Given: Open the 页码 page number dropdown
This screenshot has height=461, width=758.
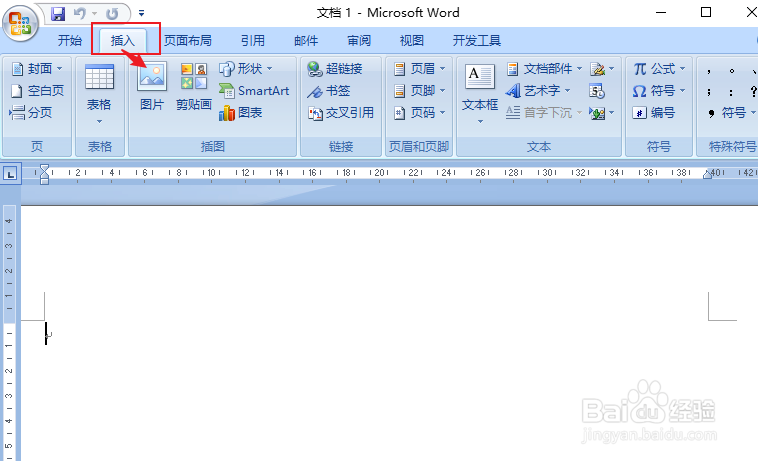Looking at the screenshot, I should click(419, 113).
